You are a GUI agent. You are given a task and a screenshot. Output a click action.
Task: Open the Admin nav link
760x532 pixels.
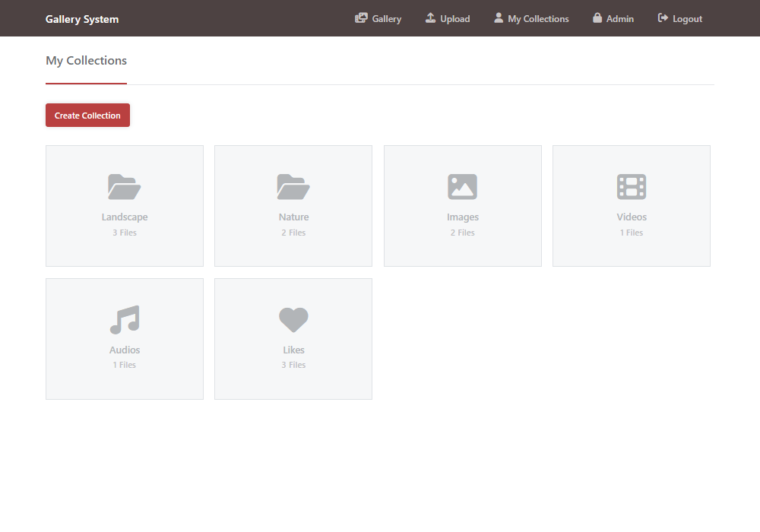613,18
